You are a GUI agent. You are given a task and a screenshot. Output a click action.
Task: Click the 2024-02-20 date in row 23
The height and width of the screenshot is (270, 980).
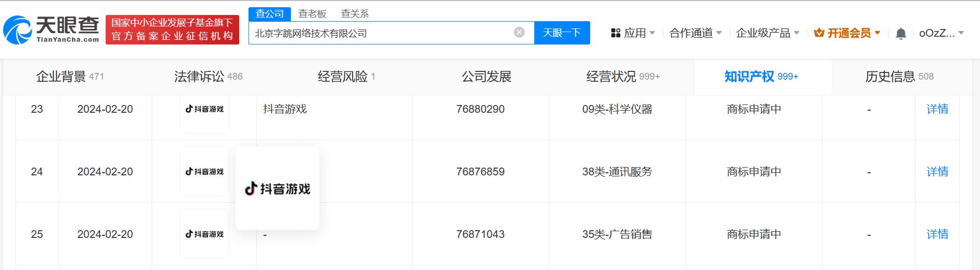click(x=105, y=109)
